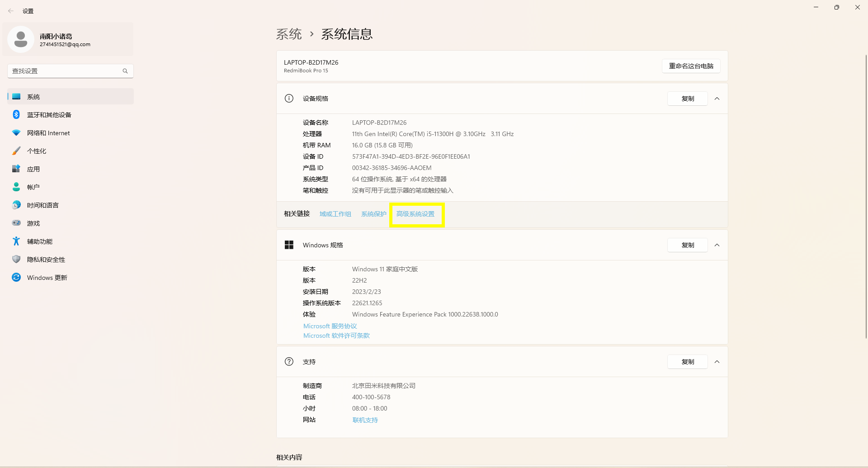This screenshot has width=868, height=468.
Task: Click the user avatar icon
Action: (21, 39)
